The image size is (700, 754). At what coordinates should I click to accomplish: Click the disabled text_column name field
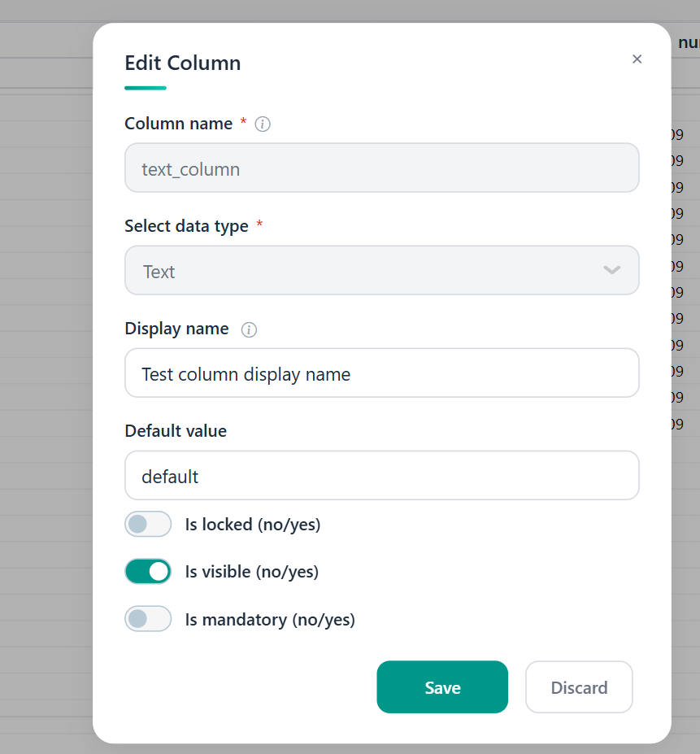coord(382,168)
